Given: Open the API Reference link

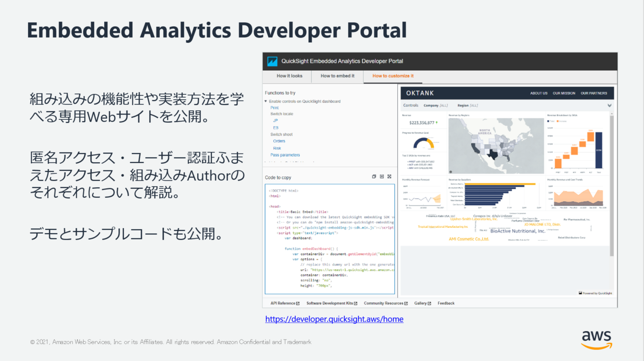Looking at the screenshot, I should [285, 303].
